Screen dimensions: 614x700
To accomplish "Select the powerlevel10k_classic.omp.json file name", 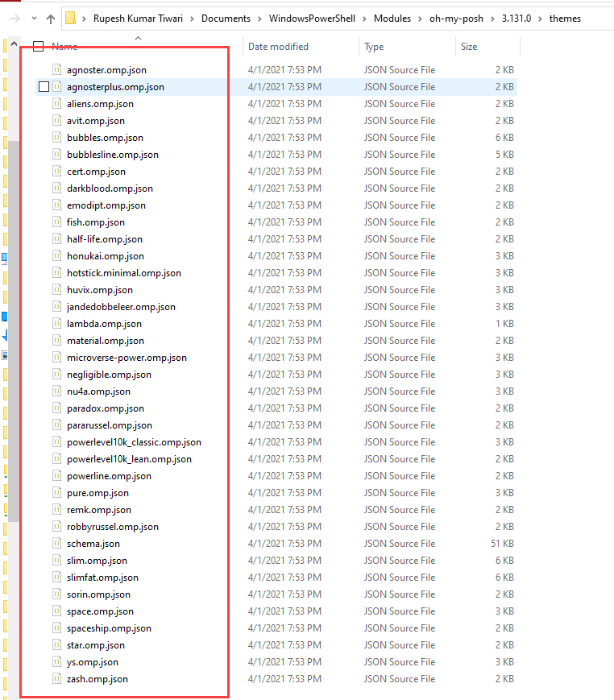I will [x=134, y=442].
